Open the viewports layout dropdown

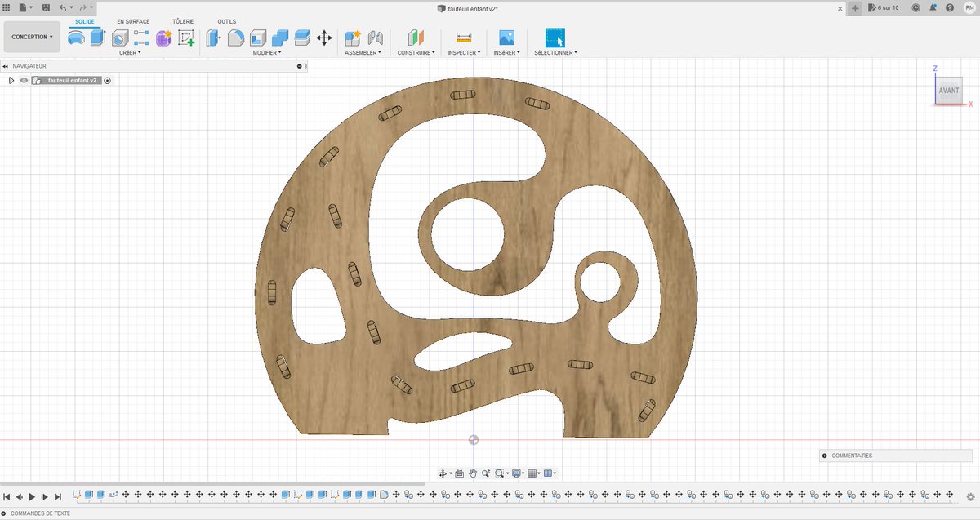click(x=550, y=473)
